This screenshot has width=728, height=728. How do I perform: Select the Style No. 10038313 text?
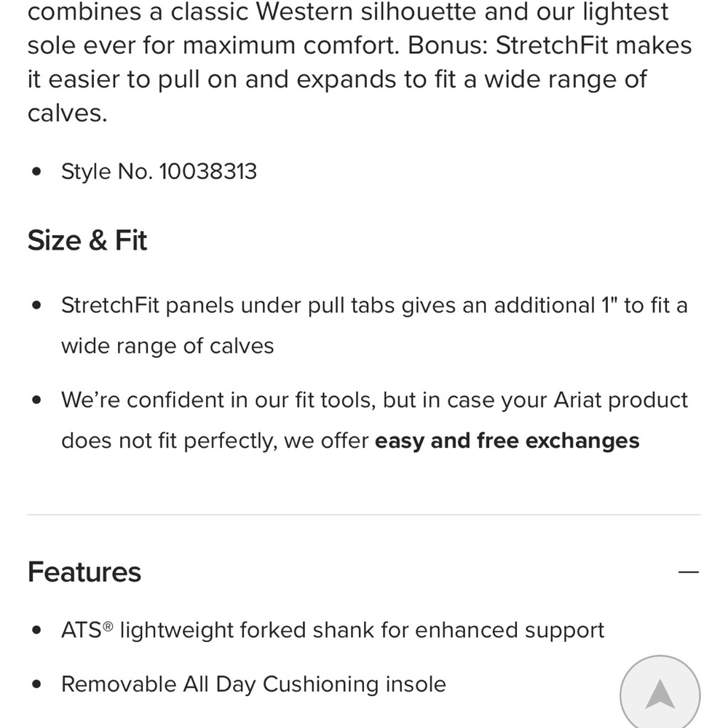point(159,171)
